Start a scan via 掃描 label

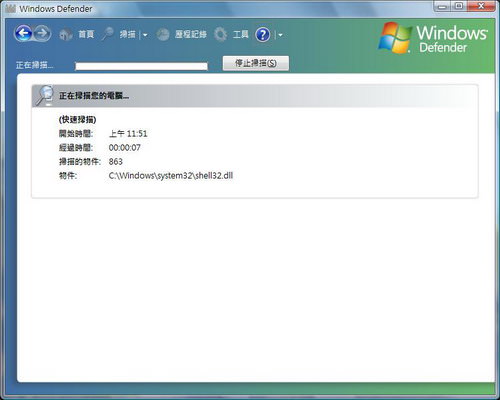(128, 34)
